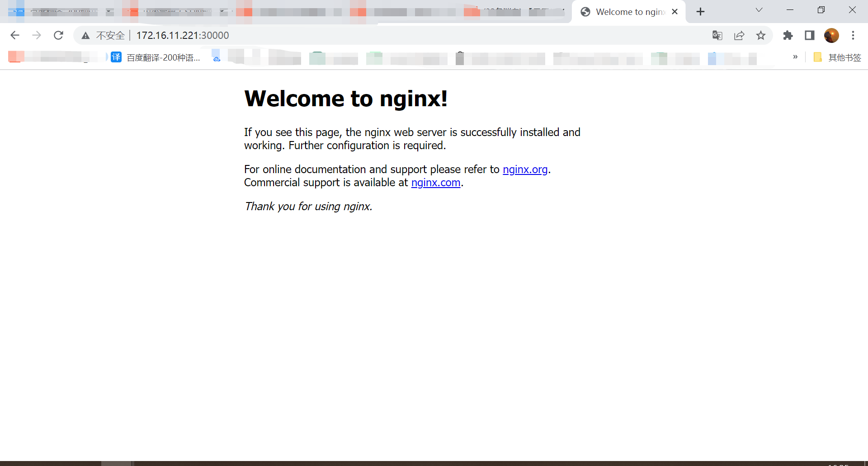Follow the nginx.com link
This screenshot has height=466, width=868.
(x=436, y=183)
